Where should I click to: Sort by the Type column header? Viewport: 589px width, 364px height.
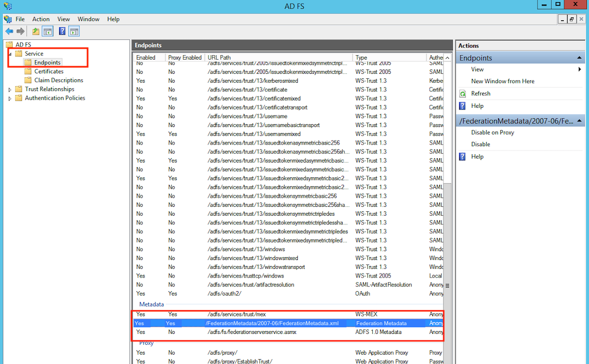click(389, 57)
